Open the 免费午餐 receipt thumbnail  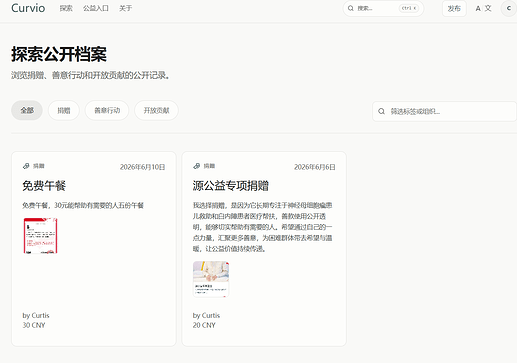pyautogui.click(x=40, y=236)
